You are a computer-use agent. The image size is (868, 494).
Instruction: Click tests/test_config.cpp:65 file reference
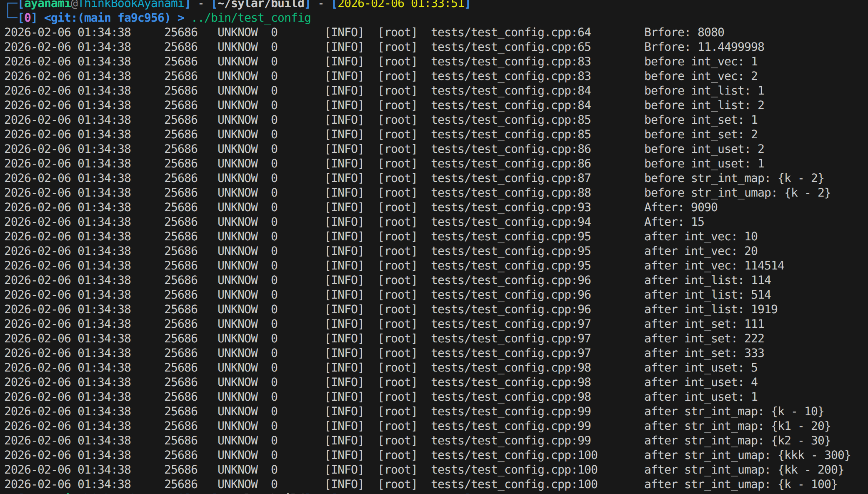point(511,47)
